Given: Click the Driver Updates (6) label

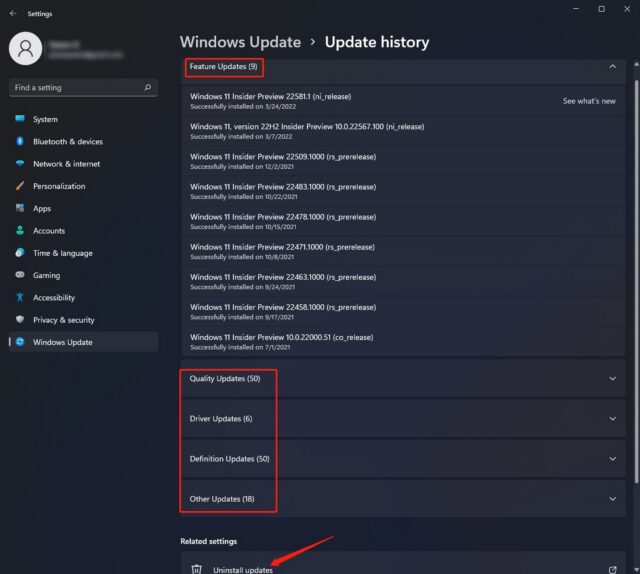Looking at the screenshot, I should click(x=221, y=418).
